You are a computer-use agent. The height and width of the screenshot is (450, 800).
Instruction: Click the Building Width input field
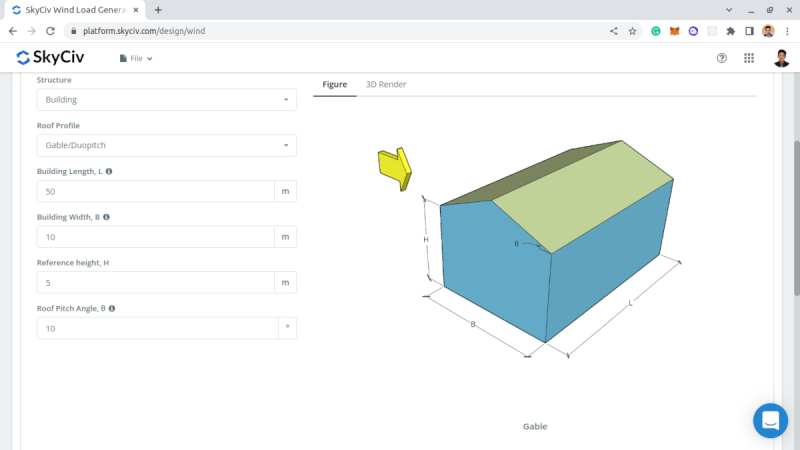(x=156, y=237)
